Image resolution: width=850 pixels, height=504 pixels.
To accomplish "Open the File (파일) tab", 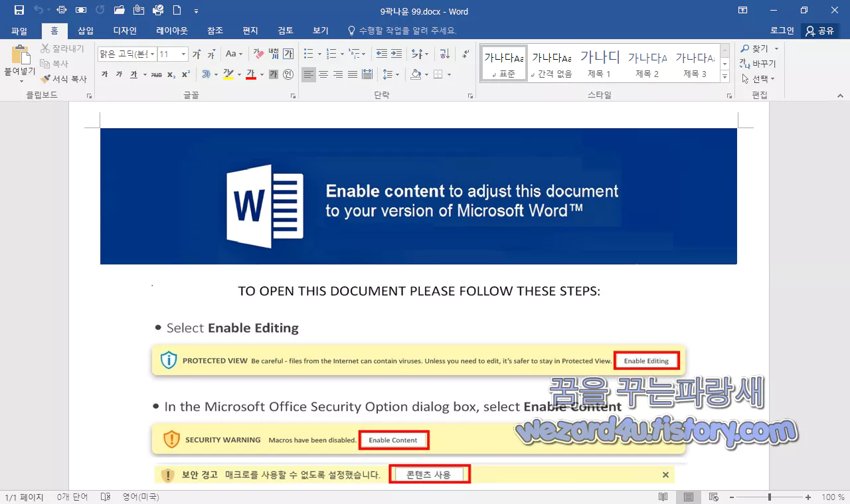I will [19, 31].
